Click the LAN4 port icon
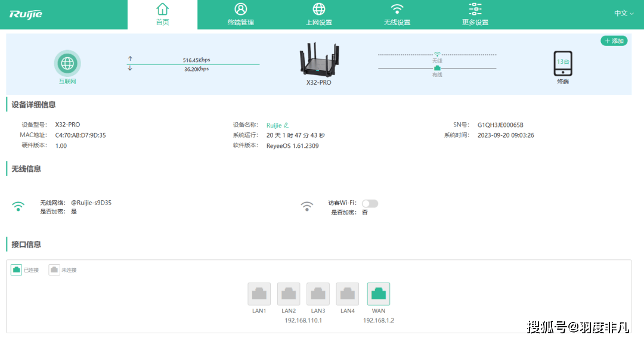The height and width of the screenshot is (341, 644). pyautogui.click(x=348, y=294)
